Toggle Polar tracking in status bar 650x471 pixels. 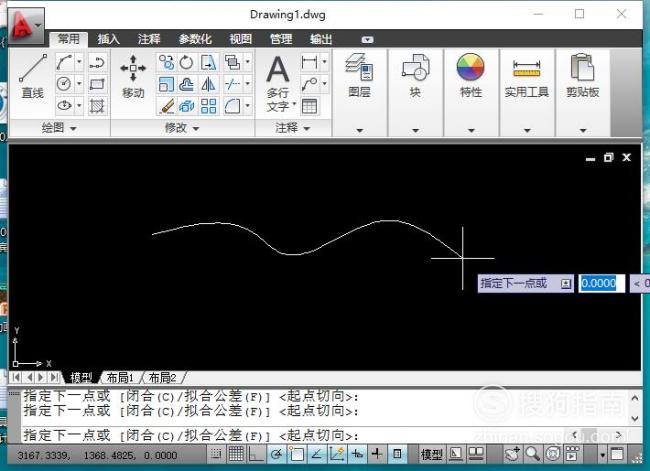pos(276,454)
